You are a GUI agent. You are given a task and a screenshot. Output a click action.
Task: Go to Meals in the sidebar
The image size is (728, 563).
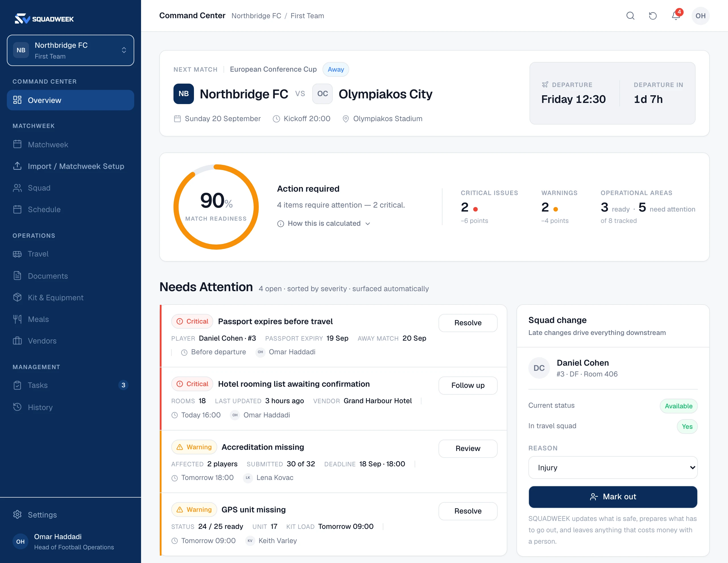coord(70,319)
